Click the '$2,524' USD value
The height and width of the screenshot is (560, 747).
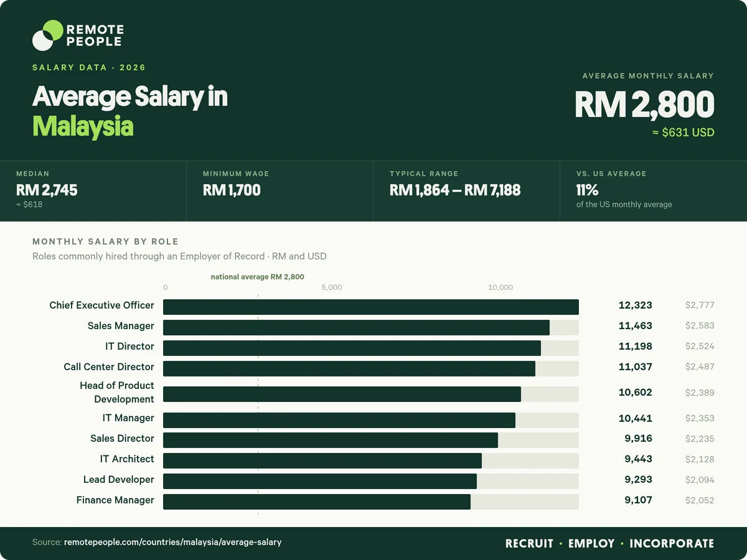coord(700,347)
